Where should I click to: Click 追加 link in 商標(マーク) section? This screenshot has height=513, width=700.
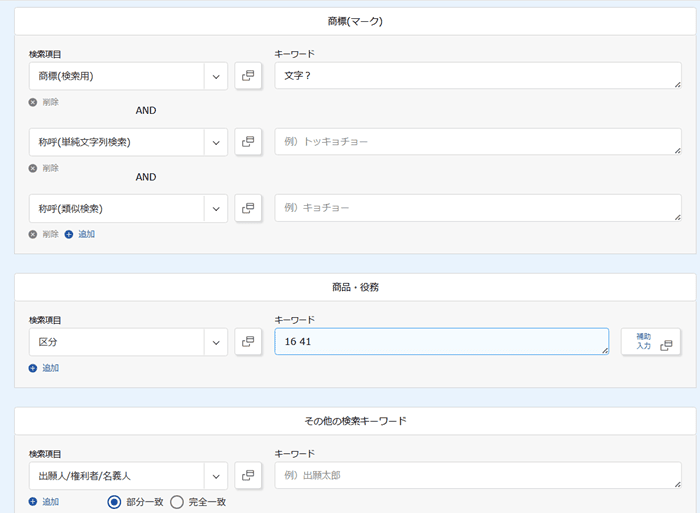pos(80,234)
